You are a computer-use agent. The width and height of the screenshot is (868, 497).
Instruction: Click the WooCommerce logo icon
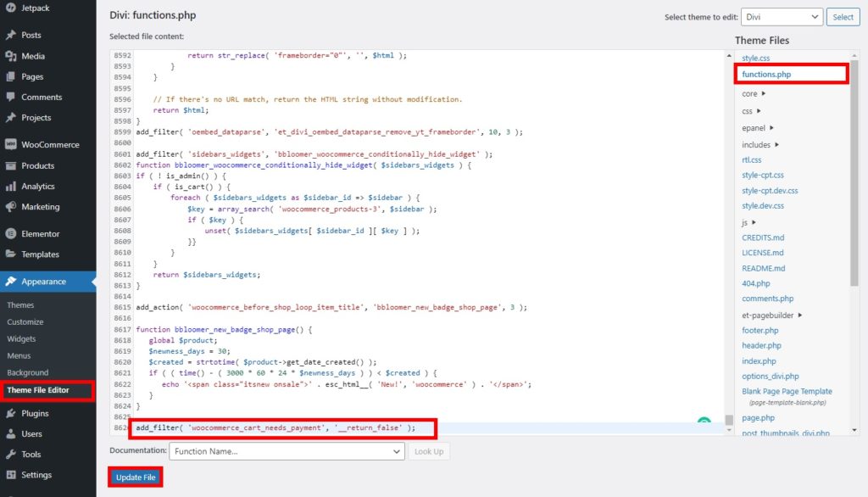[x=10, y=145]
